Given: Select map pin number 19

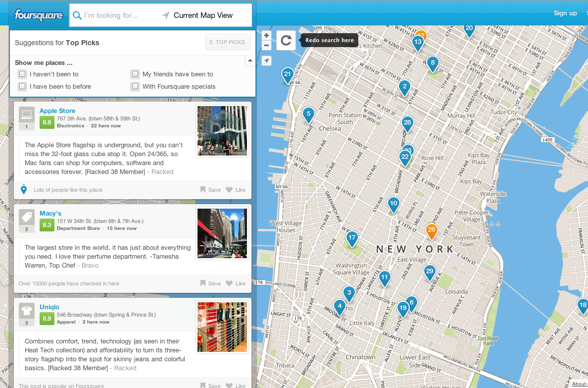Looking at the screenshot, I should coord(403,309).
